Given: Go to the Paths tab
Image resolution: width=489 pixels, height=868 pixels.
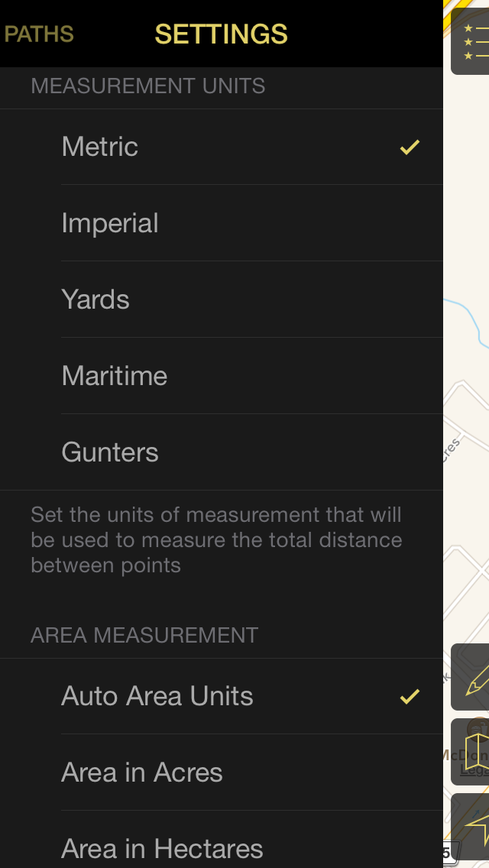Looking at the screenshot, I should 38,34.
